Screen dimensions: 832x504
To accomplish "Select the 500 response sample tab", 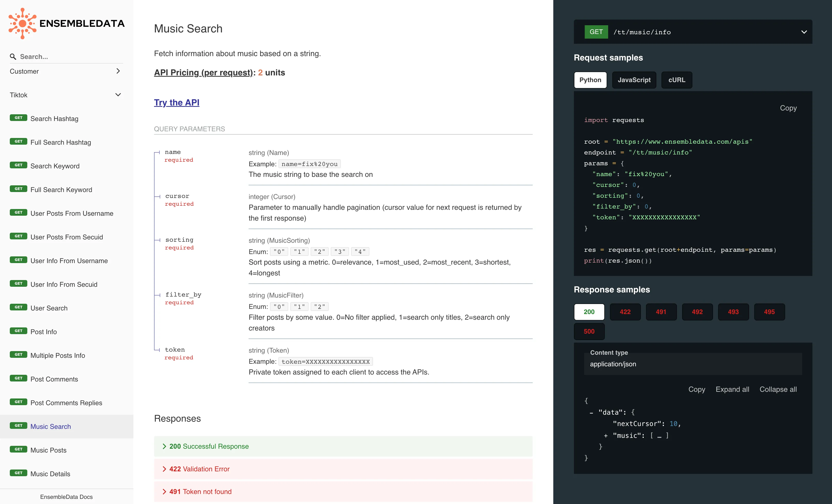I will (589, 331).
